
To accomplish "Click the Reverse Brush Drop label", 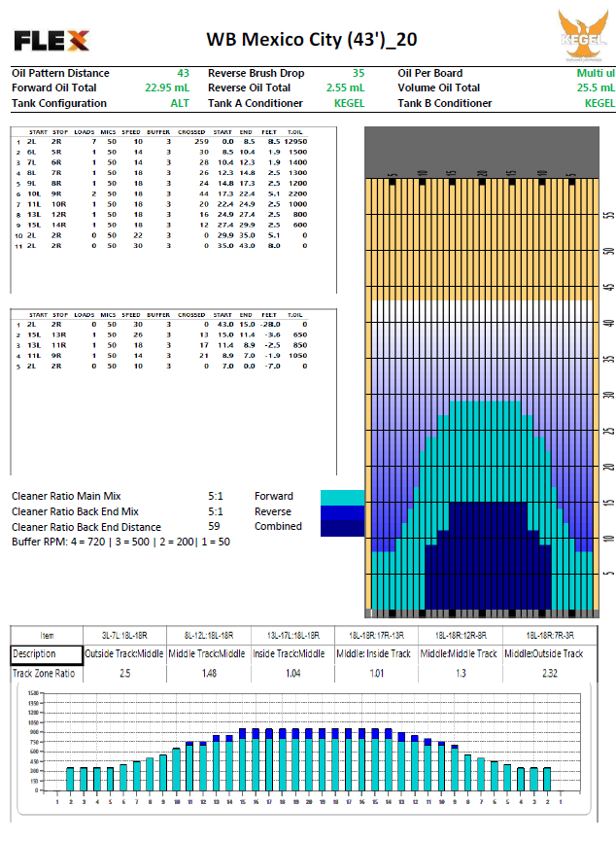I will click(257, 73).
